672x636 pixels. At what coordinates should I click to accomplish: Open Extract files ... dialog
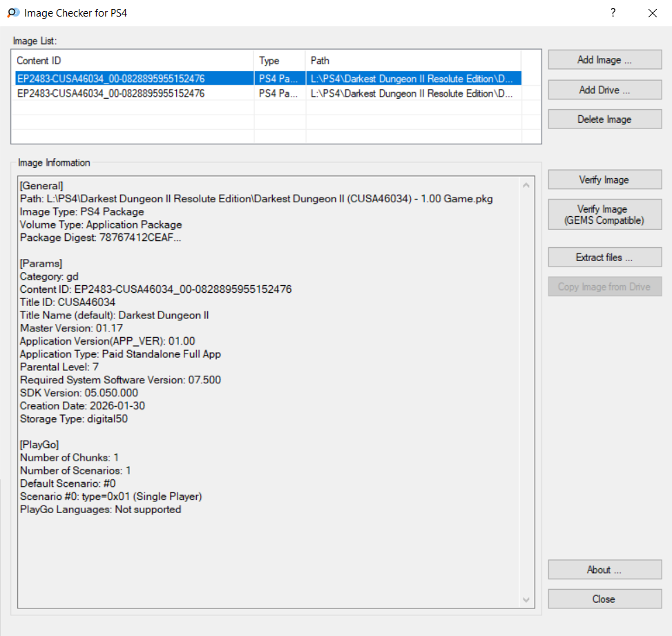[x=604, y=258]
